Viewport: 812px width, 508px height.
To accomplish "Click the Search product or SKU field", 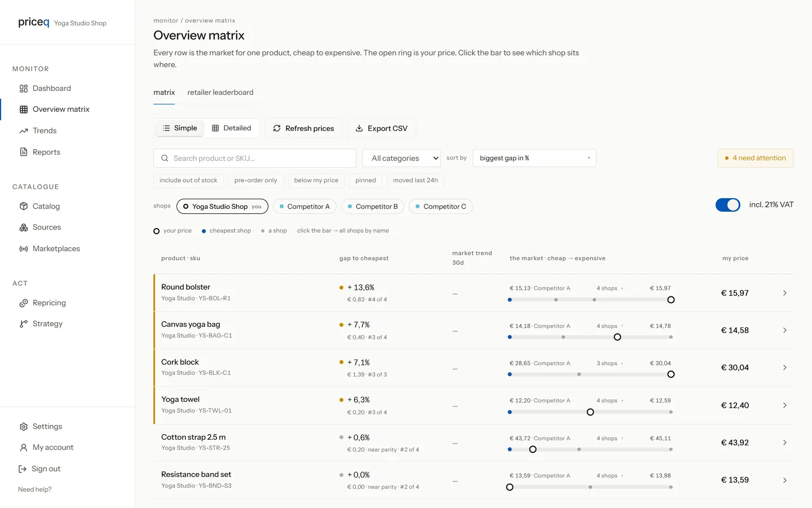I will click(x=255, y=159).
